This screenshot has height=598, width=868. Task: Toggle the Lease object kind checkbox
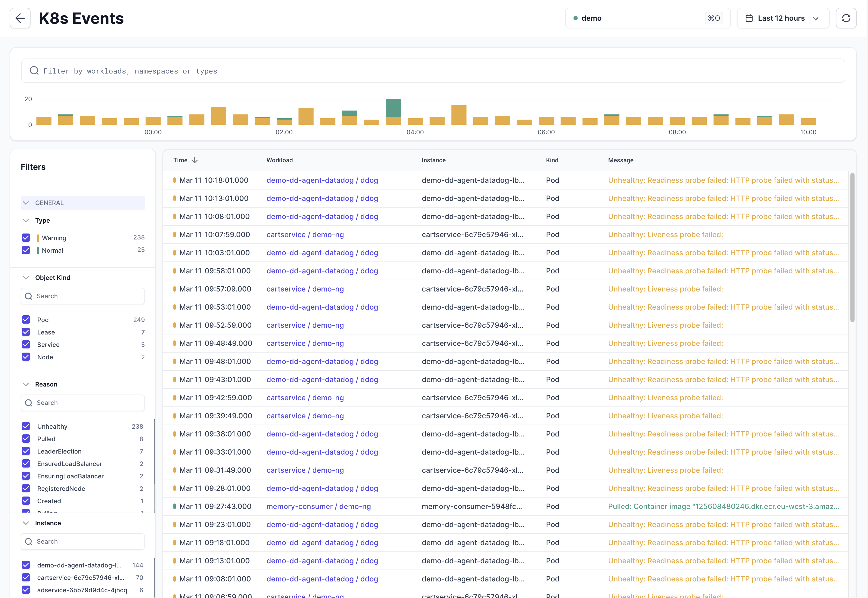[26, 332]
